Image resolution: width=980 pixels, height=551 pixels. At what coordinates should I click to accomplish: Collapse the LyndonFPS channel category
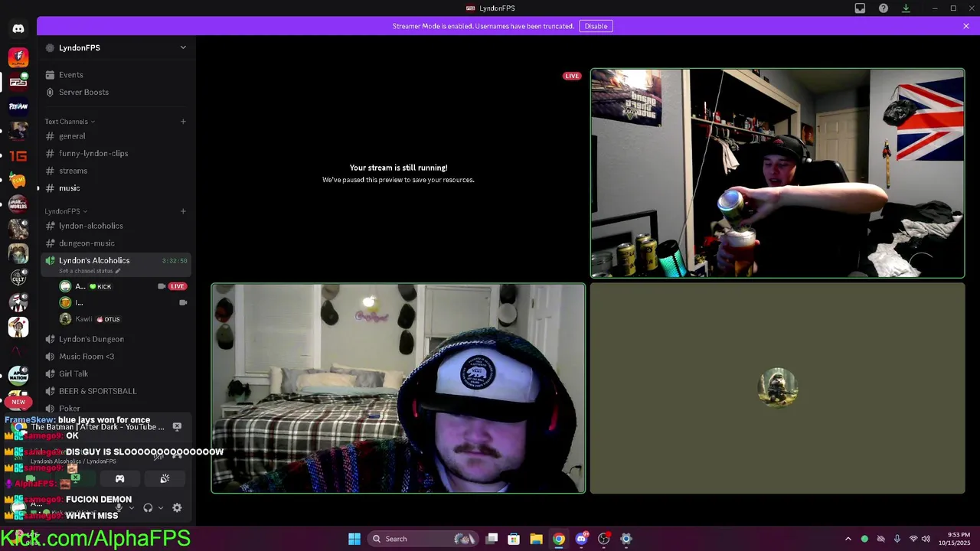click(66, 211)
